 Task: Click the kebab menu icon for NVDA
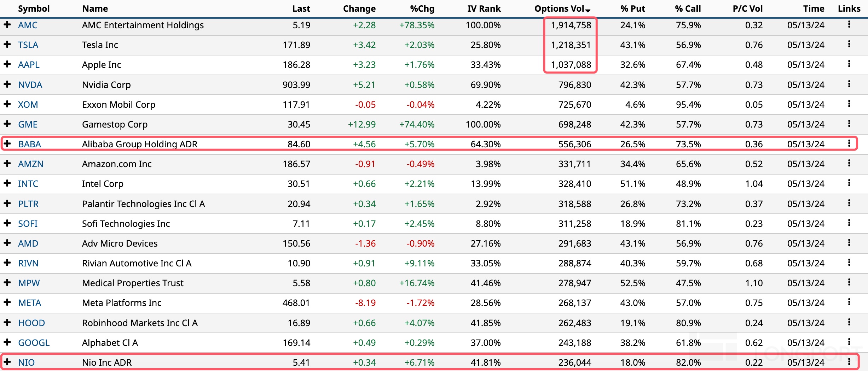tap(849, 84)
